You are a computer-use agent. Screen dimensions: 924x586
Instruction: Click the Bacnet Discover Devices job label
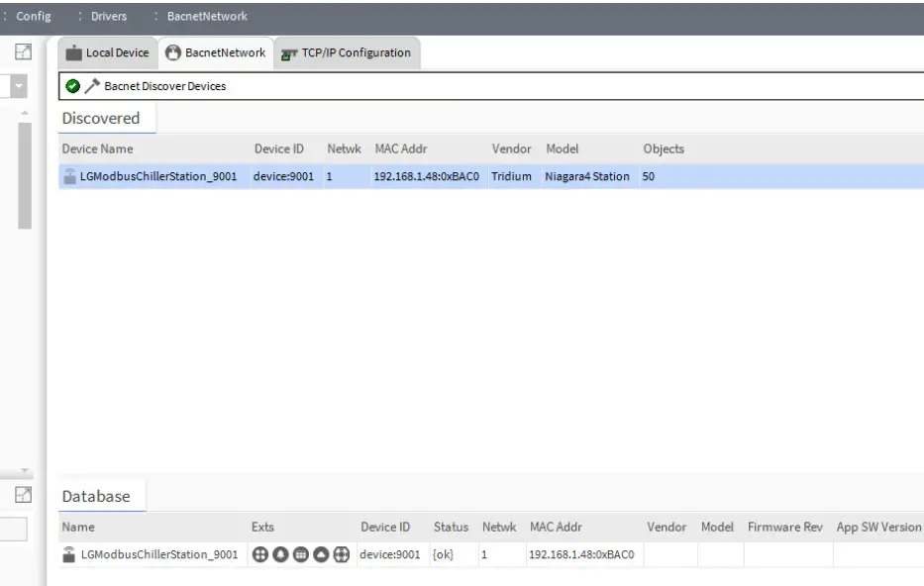click(165, 86)
